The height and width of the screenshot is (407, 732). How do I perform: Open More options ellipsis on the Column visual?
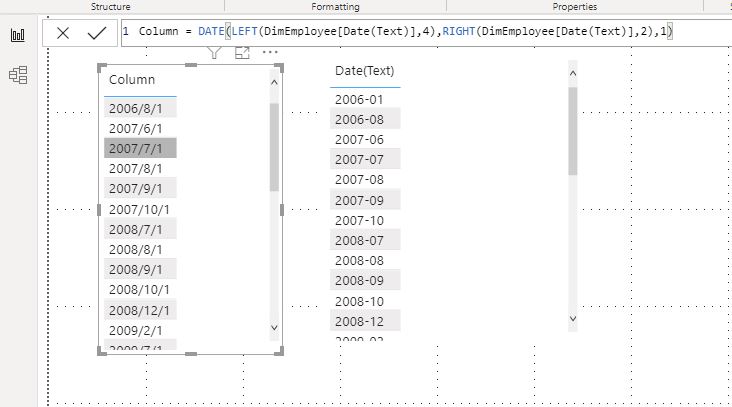point(270,52)
